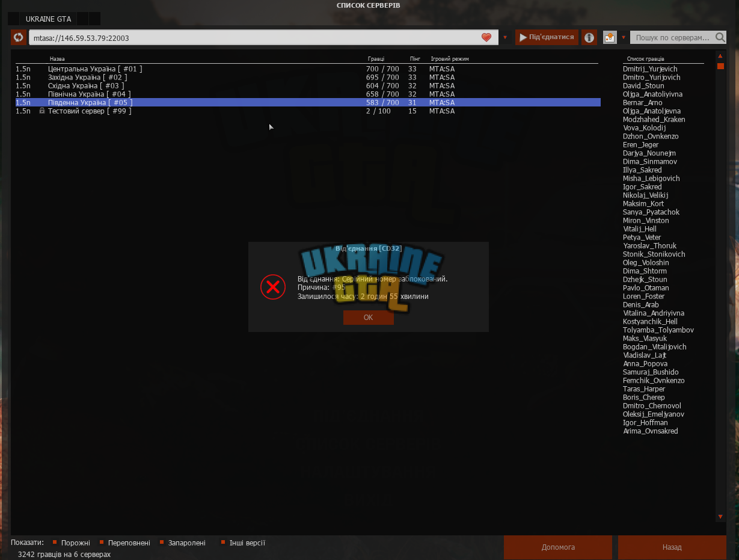Select player Eren_Jeger

coord(640,145)
